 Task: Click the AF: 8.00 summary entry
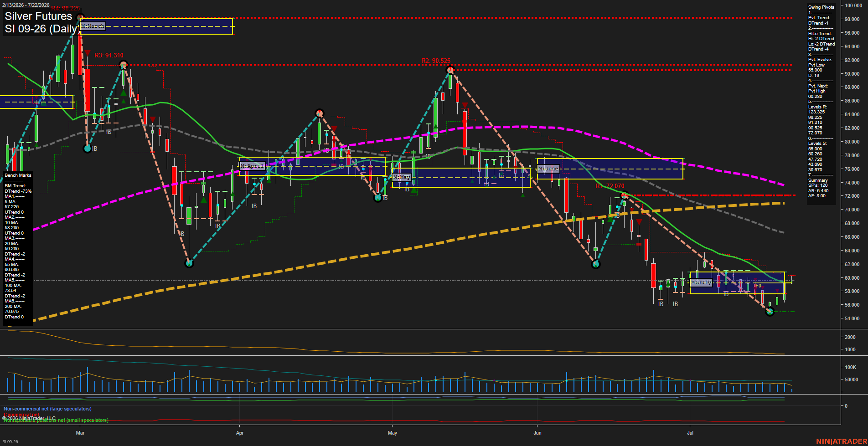tap(816, 196)
